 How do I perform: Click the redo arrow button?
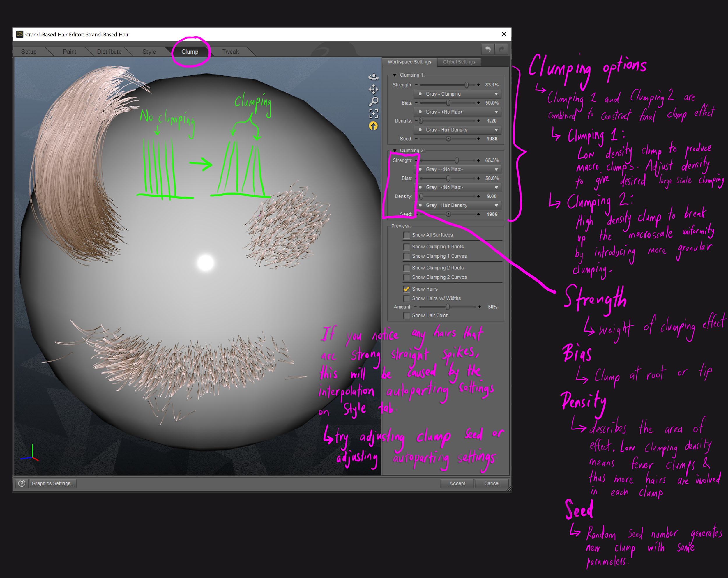[502, 49]
